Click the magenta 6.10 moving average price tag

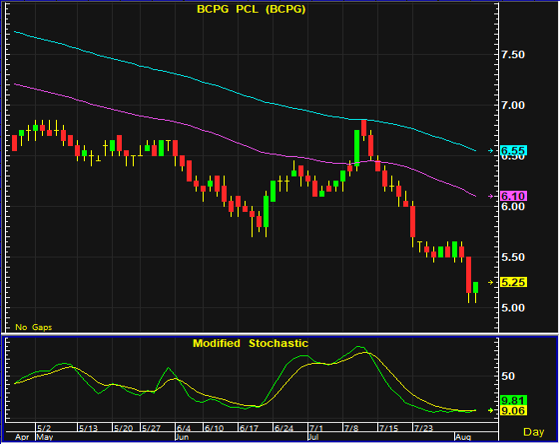[513, 196]
